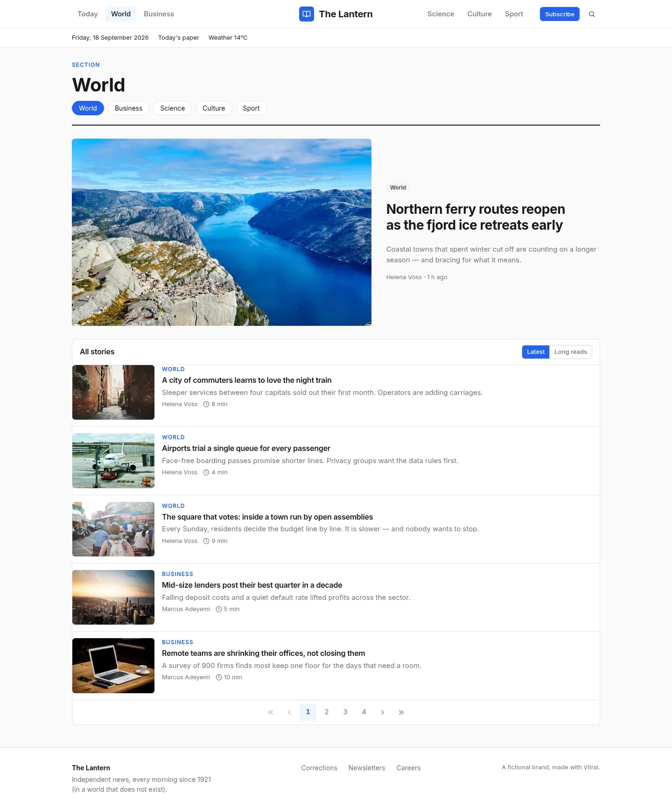Image resolution: width=672 pixels, height=809 pixels.
Task: Click WORLD label above night train story
Action: 173,369
